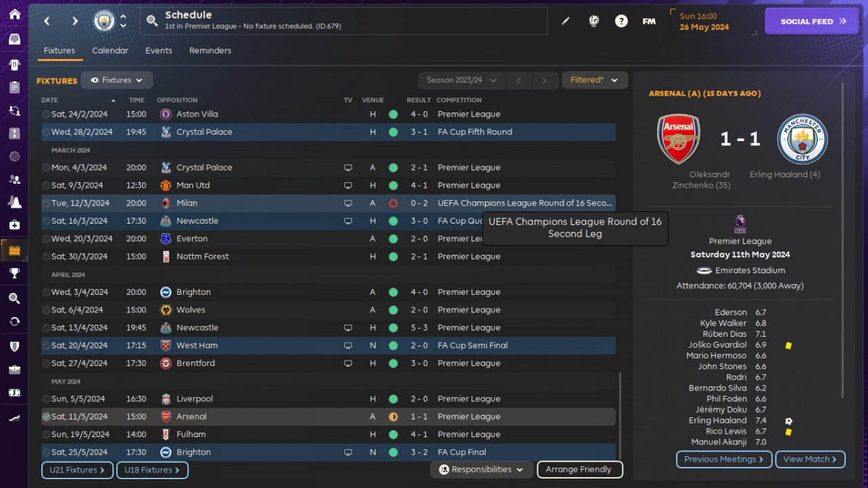Toggle the checkmark for the Arsenal fixture
The height and width of the screenshot is (488, 868).
pos(46,417)
